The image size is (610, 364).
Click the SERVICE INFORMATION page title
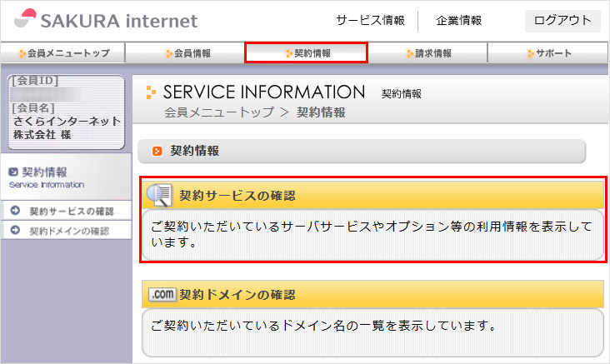264,92
